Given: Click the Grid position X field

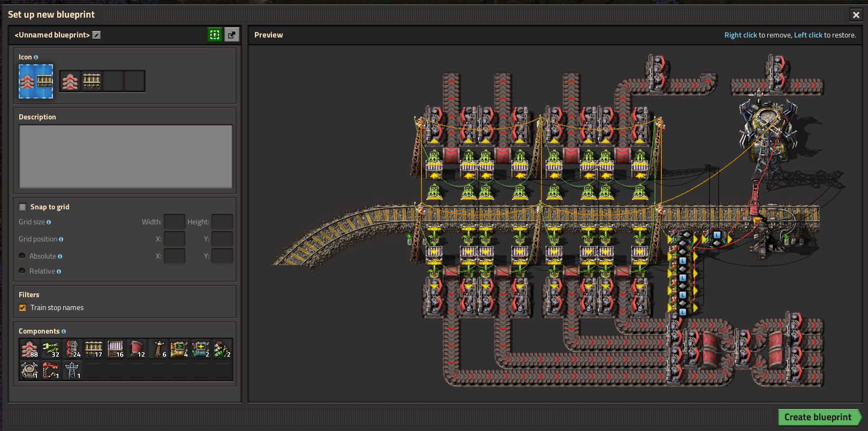Looking at the screenshot, I should pyautogui.click(x=175, y=239).
